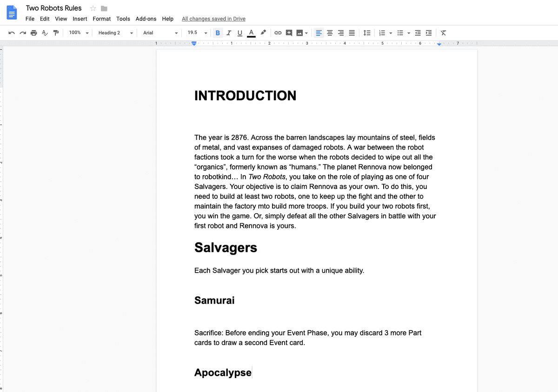Click the Salvagers heading
The width and height of the screenshot is (558, 392).
pos(226,248)
